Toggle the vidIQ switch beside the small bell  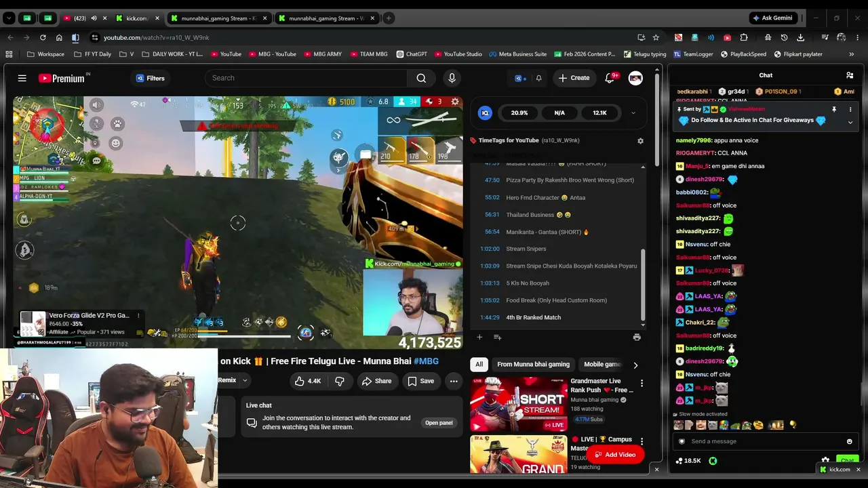(519, 78)
